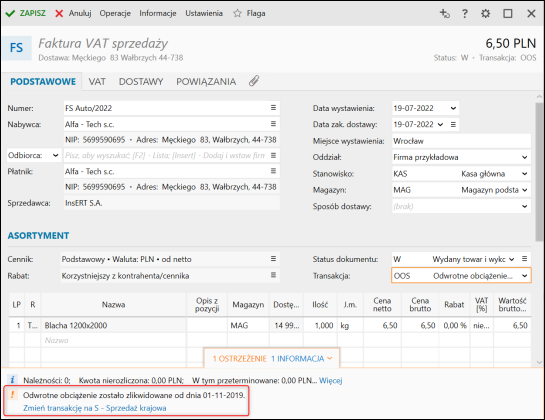
Task: Open the Cennik field menu icon
Action: coord(274,259)
